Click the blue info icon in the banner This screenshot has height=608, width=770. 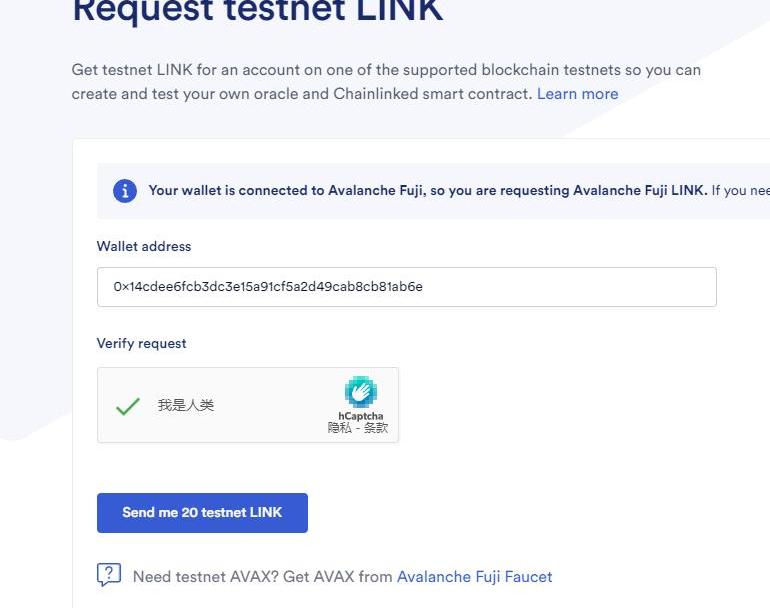click(124, 191)
